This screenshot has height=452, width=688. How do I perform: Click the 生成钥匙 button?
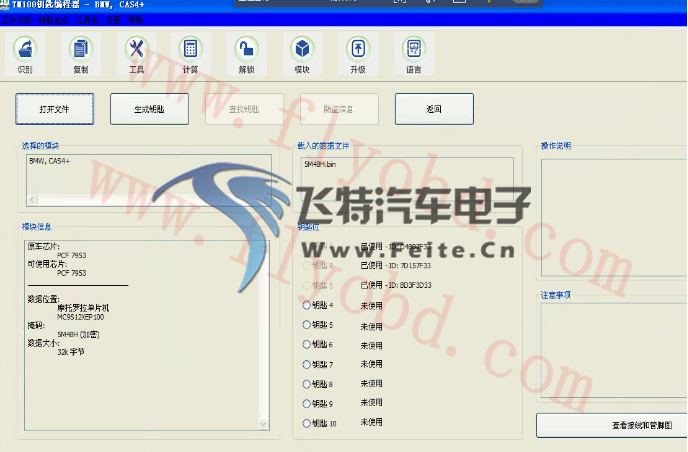(150, 109)
